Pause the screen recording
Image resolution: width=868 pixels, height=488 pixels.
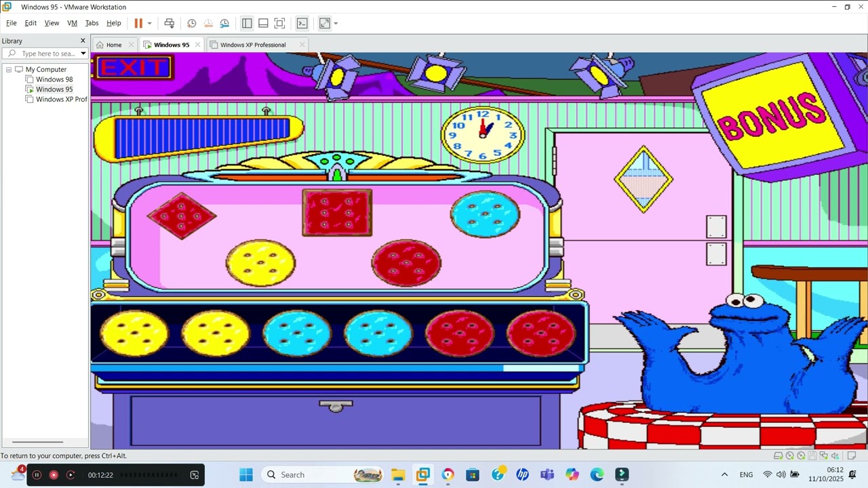point(37,475)
